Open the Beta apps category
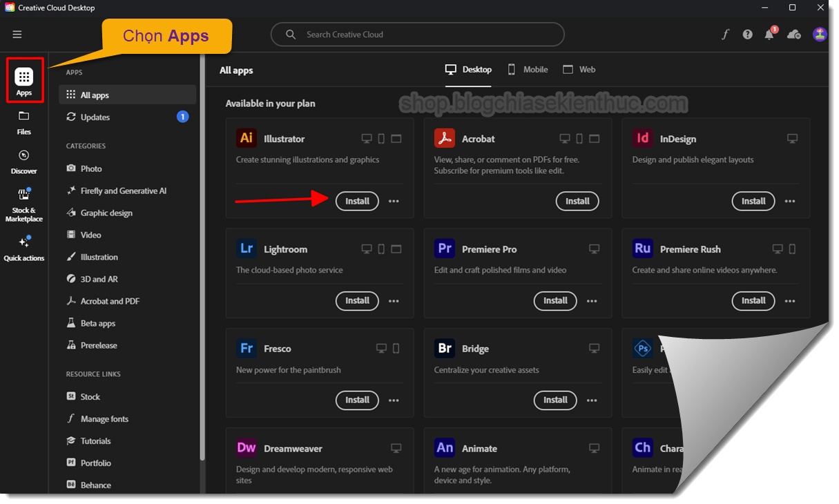The width and height of the screenshot is (839, 504). pyautogui.click(x=90, y=323)
